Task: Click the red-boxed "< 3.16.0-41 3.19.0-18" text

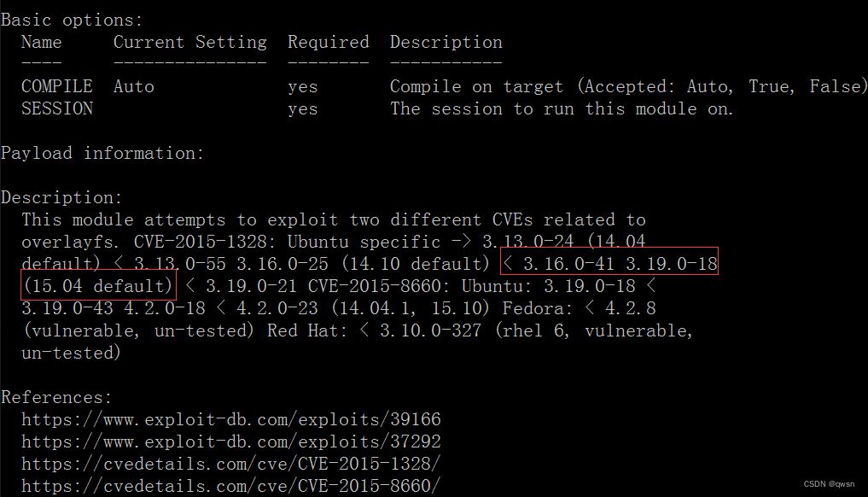Action: click(609, 264)
